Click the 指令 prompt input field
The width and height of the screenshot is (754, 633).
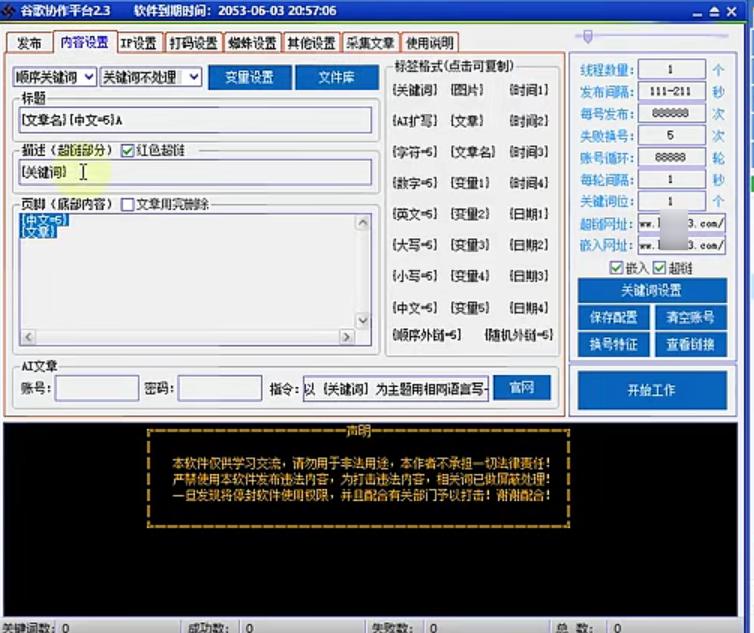pos(396,388)
